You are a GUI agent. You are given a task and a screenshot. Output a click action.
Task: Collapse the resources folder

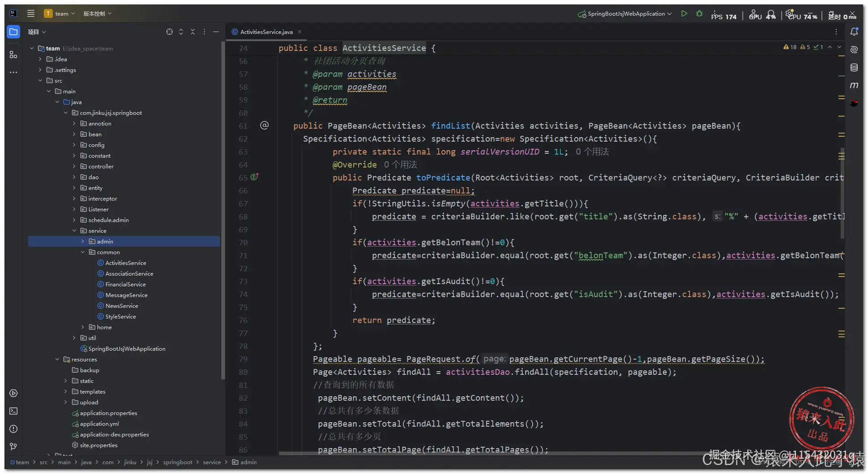tap(57, 359)
